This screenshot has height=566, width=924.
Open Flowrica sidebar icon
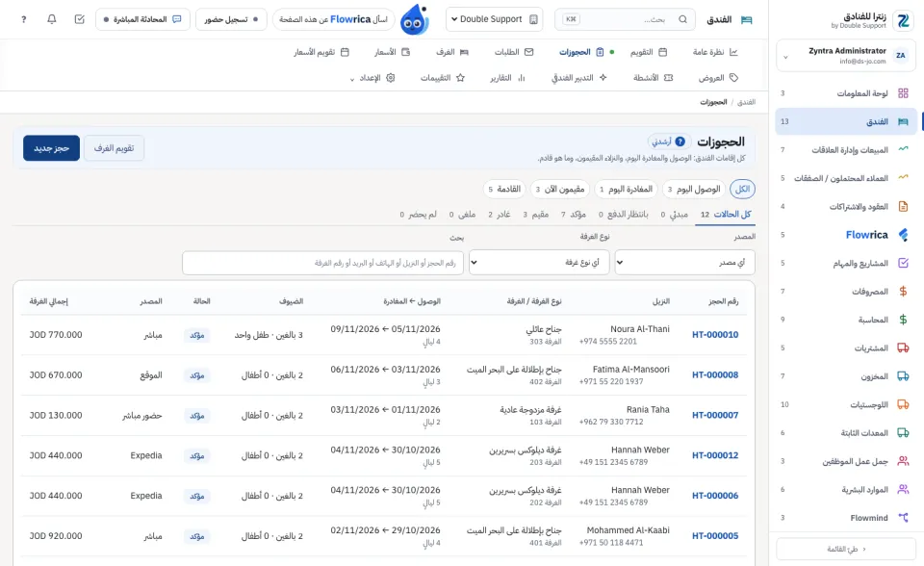pos(903,235)
